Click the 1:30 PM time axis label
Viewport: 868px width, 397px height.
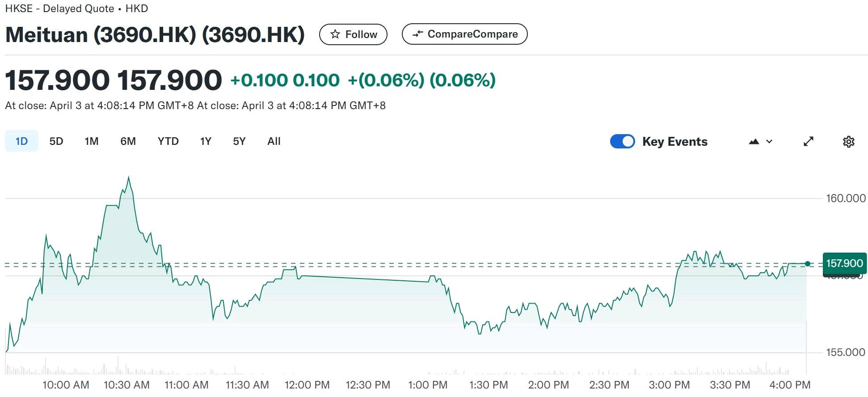coord(488,385)
